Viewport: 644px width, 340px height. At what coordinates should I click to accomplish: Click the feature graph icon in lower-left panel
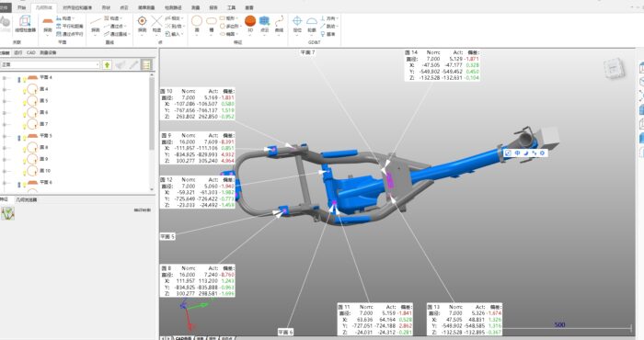[7, 213]
